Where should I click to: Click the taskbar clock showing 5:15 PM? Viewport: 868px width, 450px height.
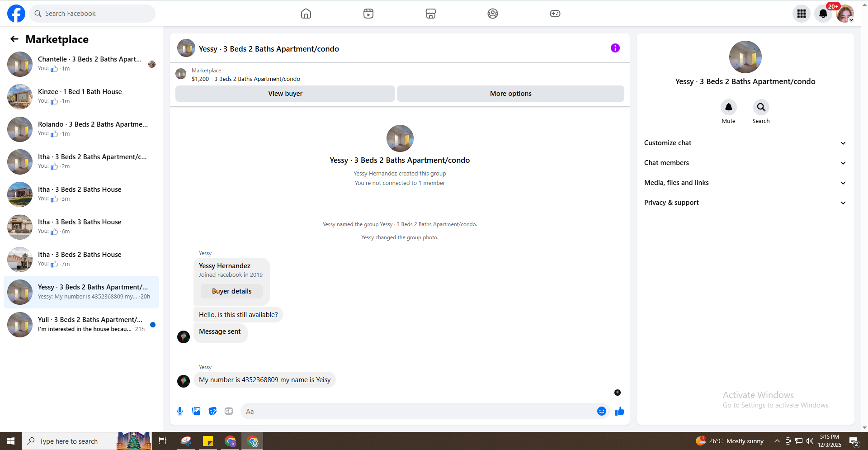point(830,441)
